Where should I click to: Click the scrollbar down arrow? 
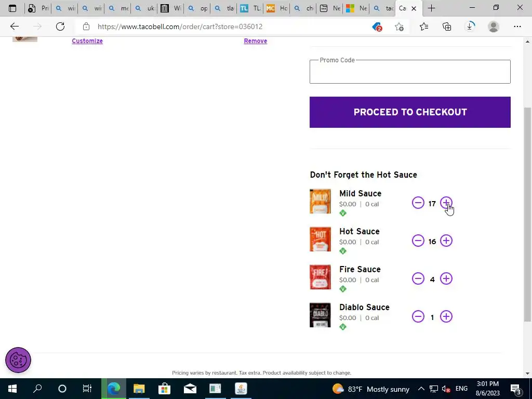pyautogui.click(x=527, y=374)
